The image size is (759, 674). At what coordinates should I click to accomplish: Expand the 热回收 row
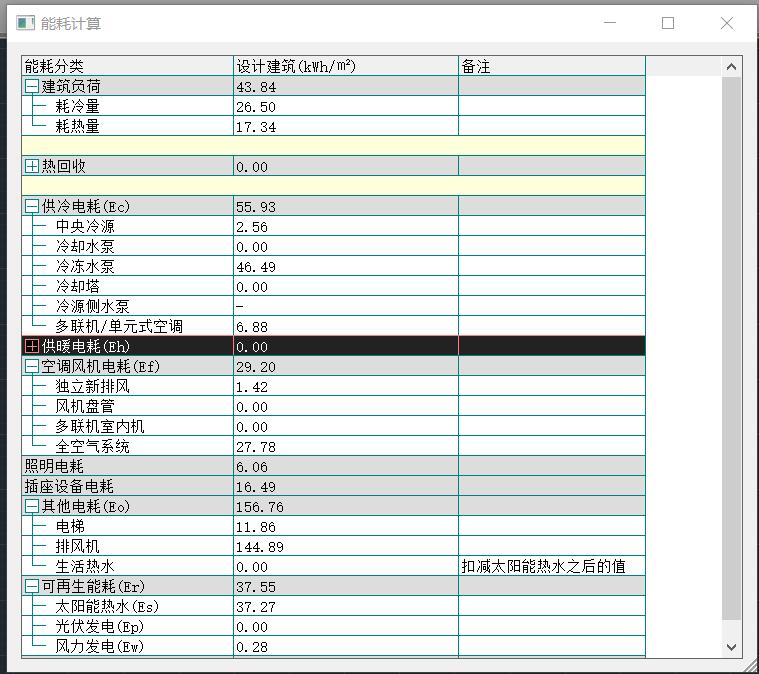click(32, 167)
